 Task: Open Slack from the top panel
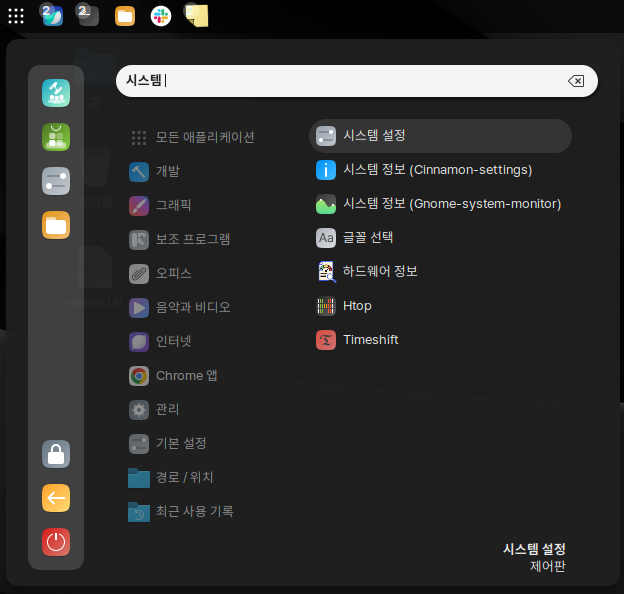[x=161, y=16]
